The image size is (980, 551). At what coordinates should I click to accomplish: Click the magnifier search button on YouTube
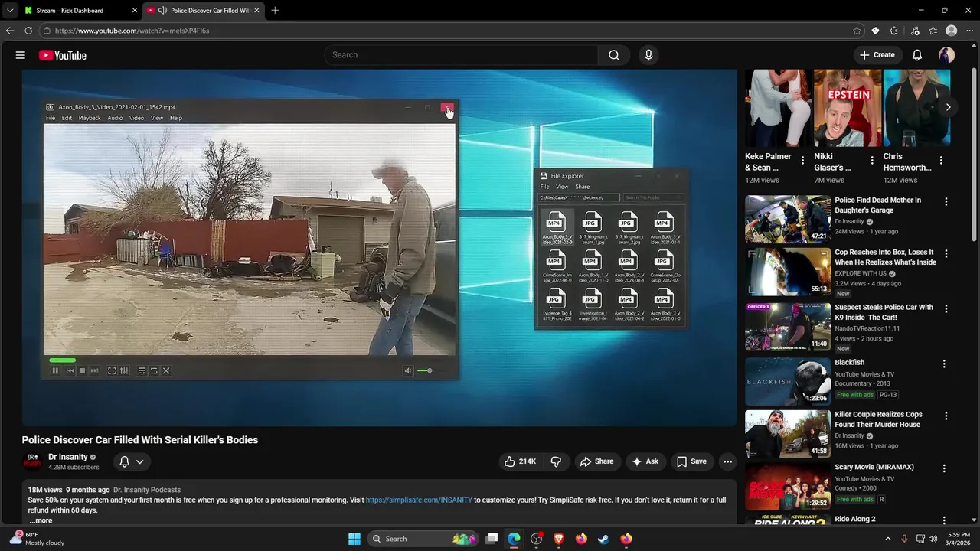point(614,55)
